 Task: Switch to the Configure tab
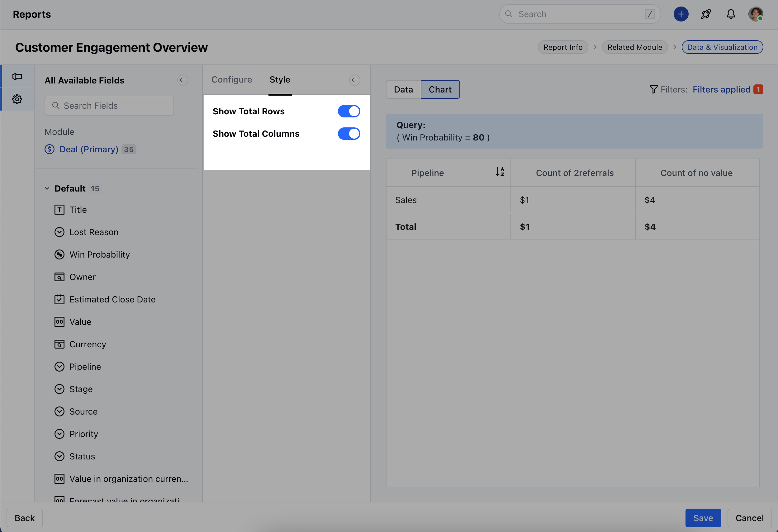pos(232,80)
